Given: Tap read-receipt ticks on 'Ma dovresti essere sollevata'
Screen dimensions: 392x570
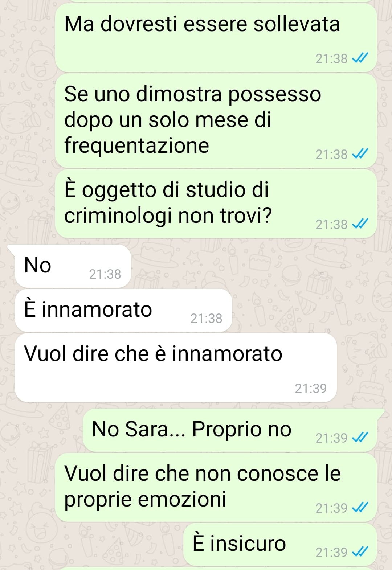Looking at the screenshot, I should (x=360, y=58).
